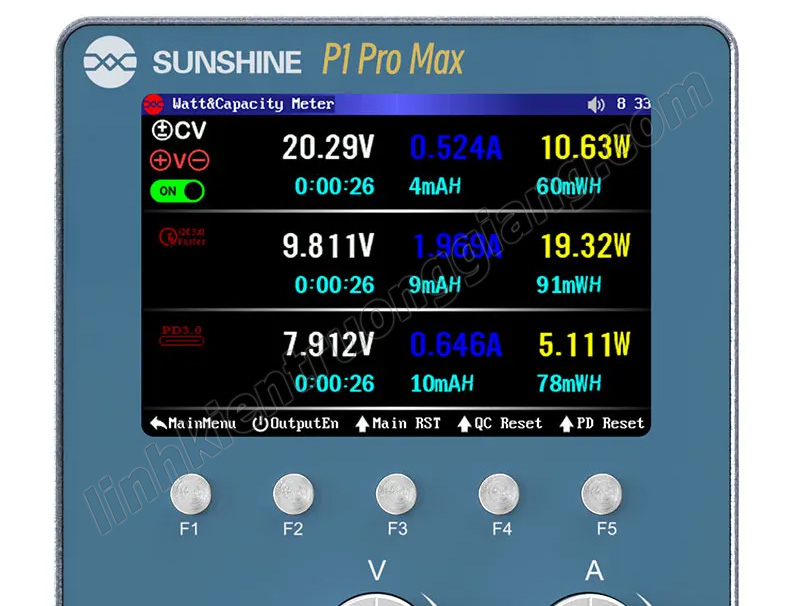The height and width of the screenshot is (606, 800).
Task: Select the MainMenu softkey label
Action: (x=193, y=423)
